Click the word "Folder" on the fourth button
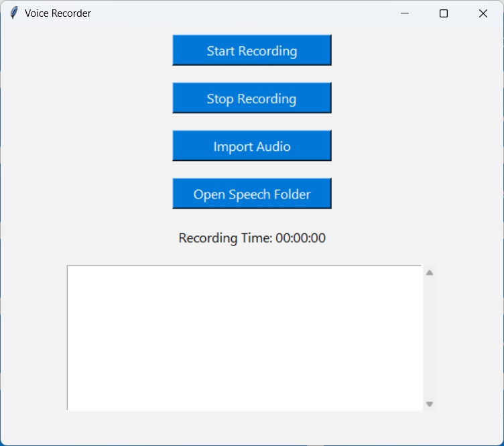This screenshot has height=446, width=504. click(290, 194)
